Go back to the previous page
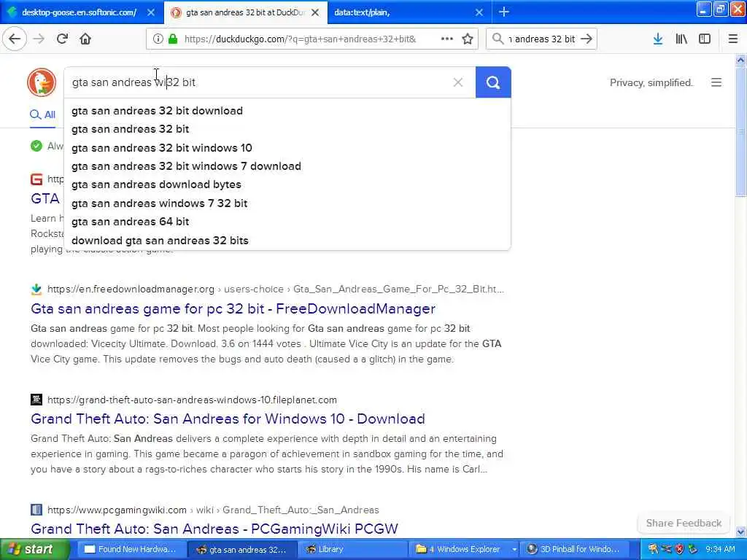Screen dimensions: 747x560 point(15,39)
